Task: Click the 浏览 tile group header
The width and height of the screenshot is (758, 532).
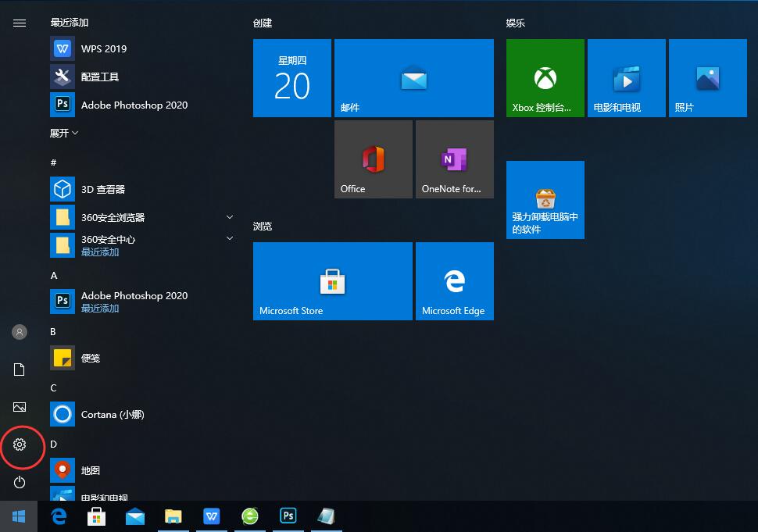Action: tap(263, 226)
